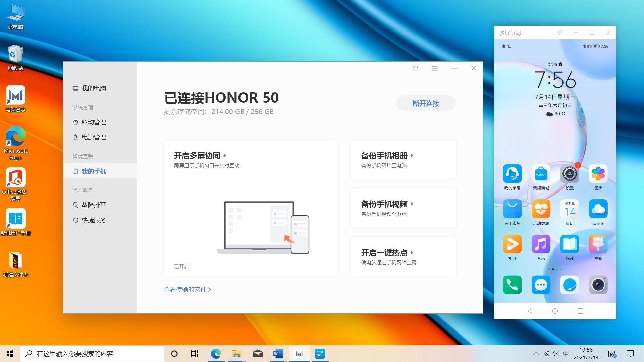
Task: Click the skin theme shirt icon
Action: 415,68
